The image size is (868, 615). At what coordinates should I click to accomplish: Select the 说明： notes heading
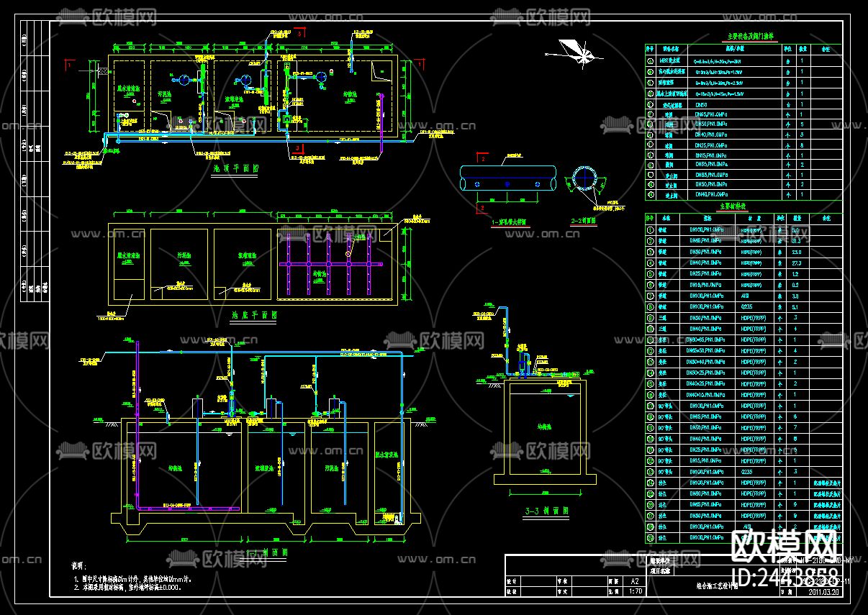pyautogui.click(x=81, y=567)
